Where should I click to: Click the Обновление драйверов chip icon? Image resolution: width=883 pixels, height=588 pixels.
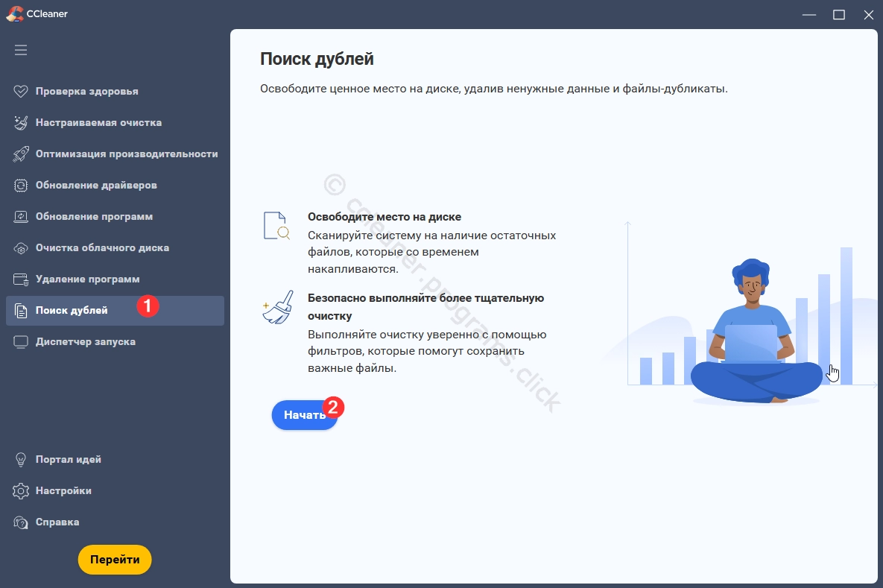21,186
